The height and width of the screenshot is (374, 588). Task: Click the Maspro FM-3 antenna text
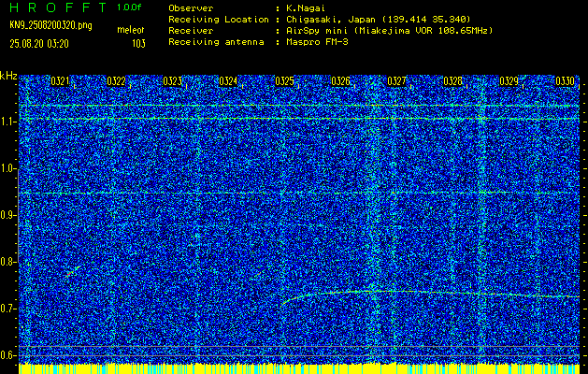pyautogui.click(x=317, y=42)
